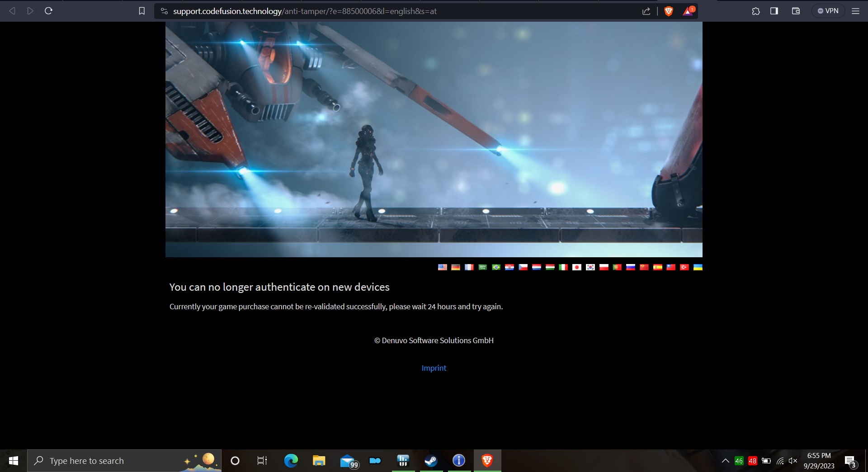
Task: Open the browser extensions icon
Action: 755,11
